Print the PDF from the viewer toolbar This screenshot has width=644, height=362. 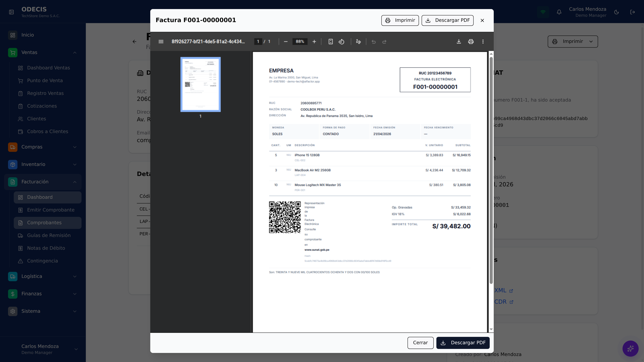tap(471, 41)
